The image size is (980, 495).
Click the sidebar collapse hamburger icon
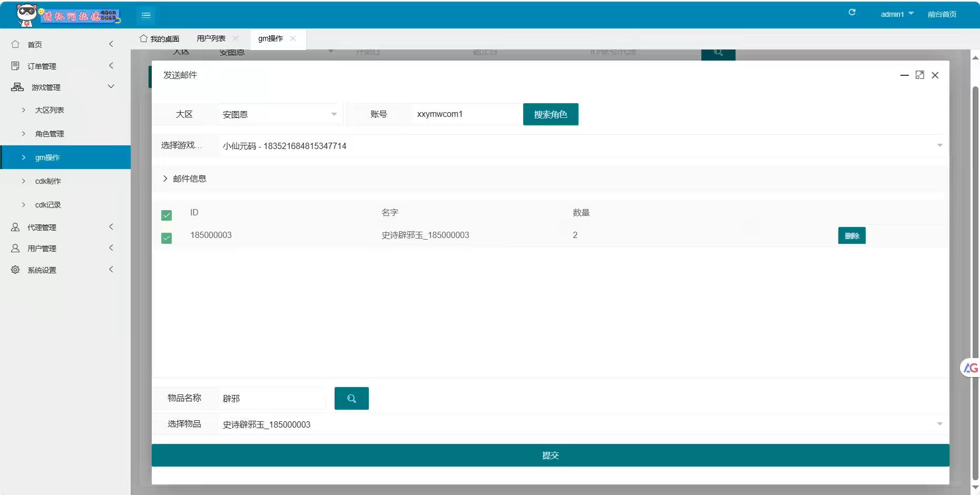tap(146, 15)
